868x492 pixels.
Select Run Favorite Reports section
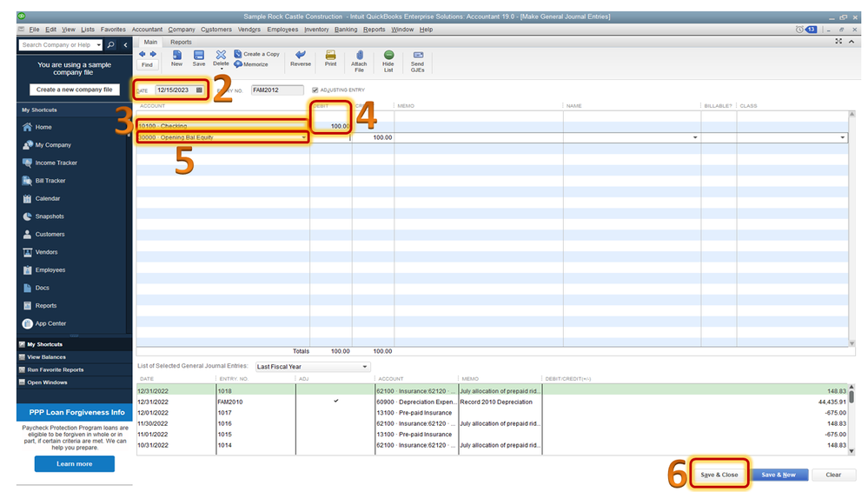(x=56, y=370)
